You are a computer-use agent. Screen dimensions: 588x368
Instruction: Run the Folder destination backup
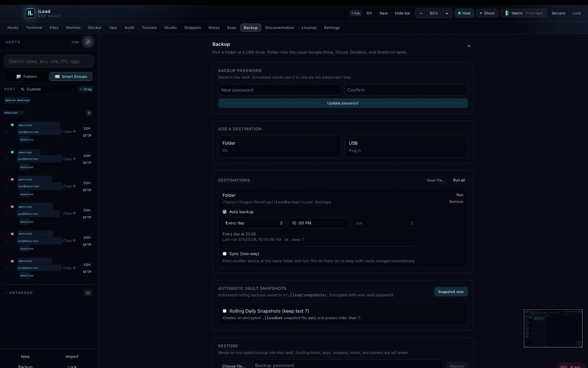[x=460, y=195]
